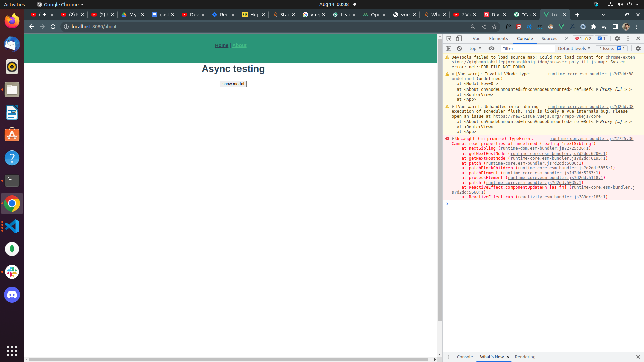Open Chrome three-dot main menu

pyautogui.click(x=637, y=27)
